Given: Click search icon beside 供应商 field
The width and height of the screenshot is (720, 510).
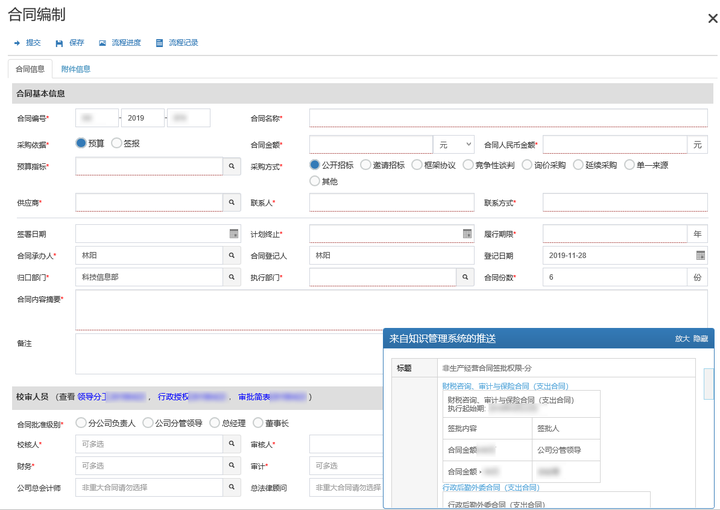Looking at the screenshot, I should point(232,202).
